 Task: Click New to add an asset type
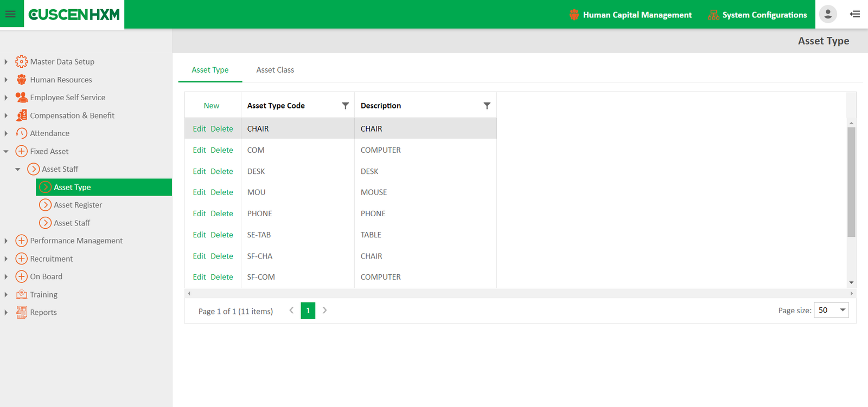click(212, 106)
